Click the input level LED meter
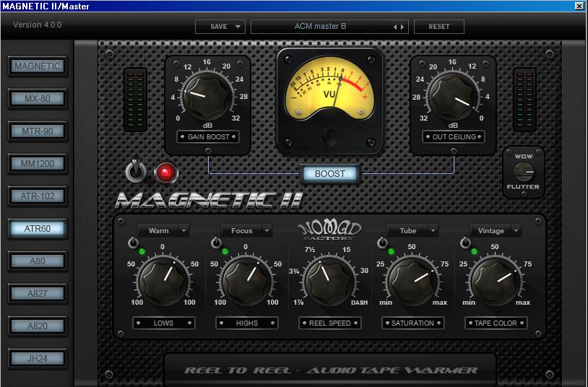 135,100
